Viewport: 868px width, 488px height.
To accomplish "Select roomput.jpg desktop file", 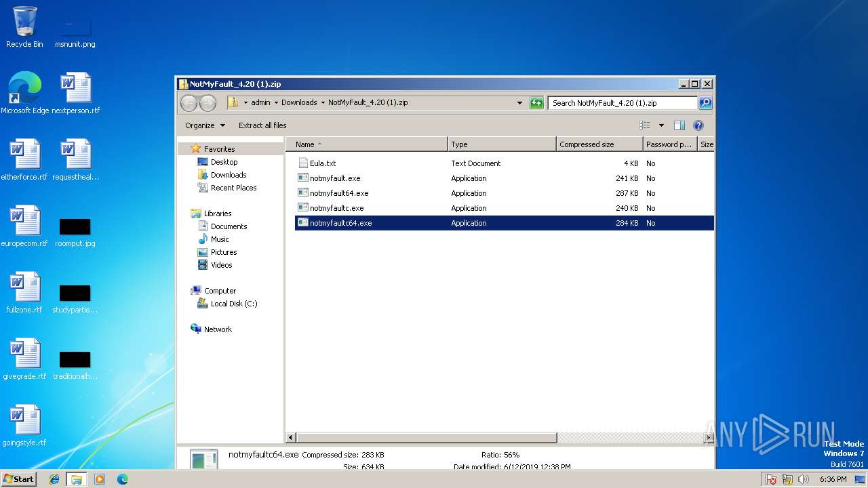I will (75, 232).
